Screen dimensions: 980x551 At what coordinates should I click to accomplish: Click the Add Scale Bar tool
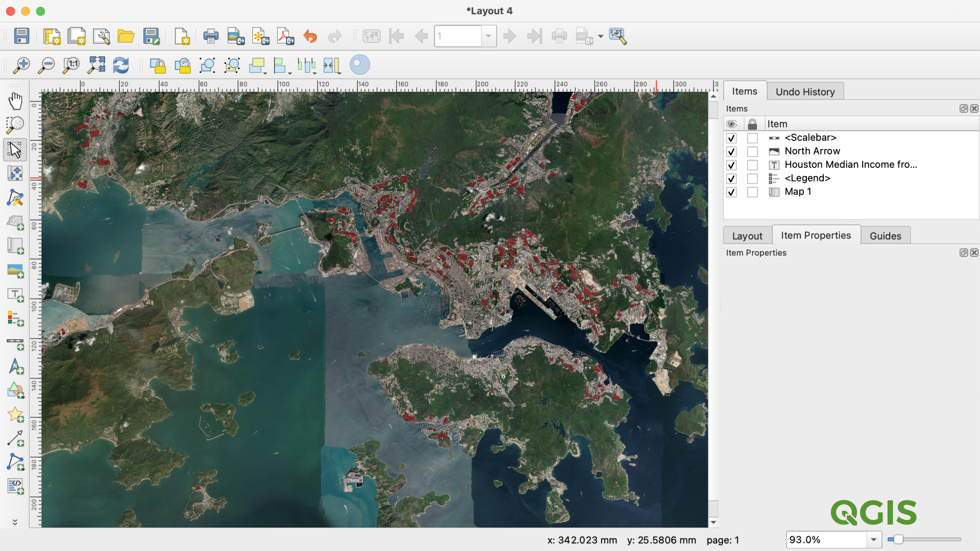15,343
